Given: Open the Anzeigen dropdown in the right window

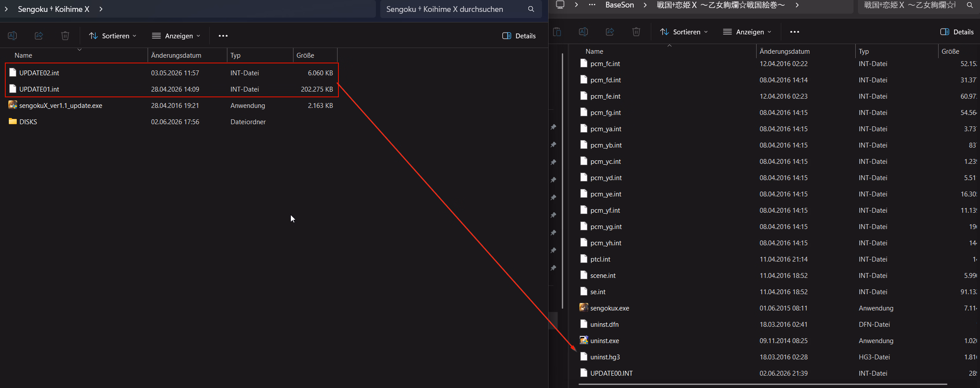Looking at the screenshot, I should (x=747, y=32).
